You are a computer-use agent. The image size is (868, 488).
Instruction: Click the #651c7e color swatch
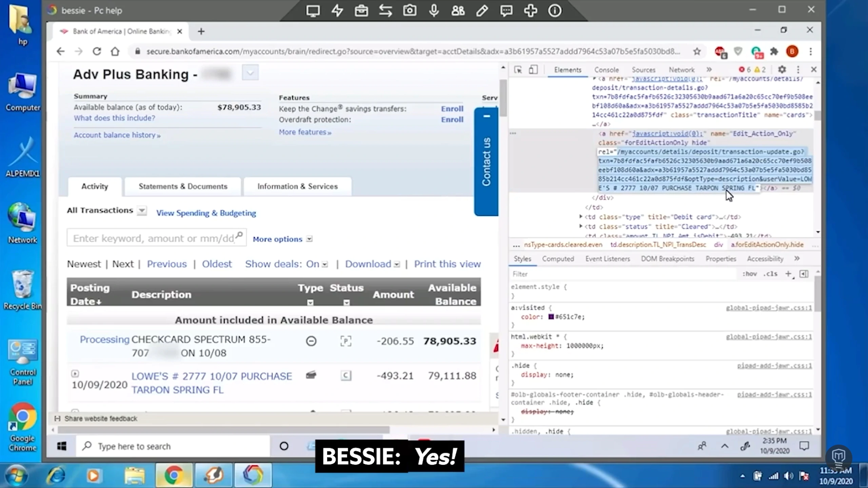point(551,317)
